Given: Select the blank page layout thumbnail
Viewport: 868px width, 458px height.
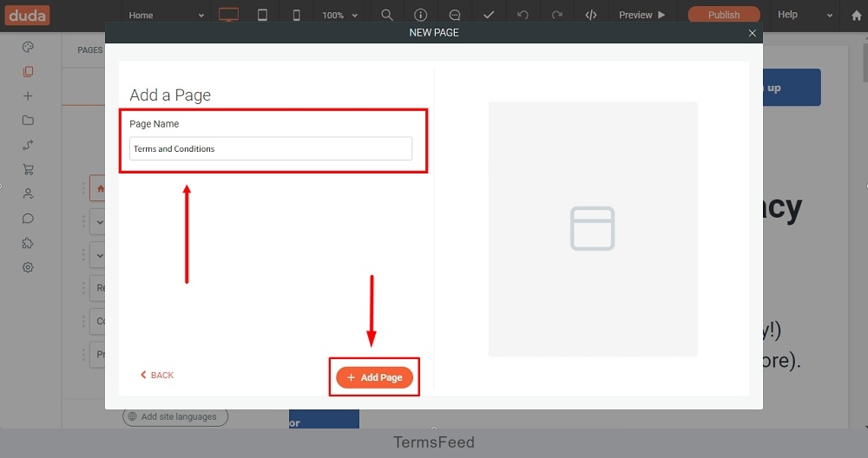Looking at the screenshot, I should [592, 228].
